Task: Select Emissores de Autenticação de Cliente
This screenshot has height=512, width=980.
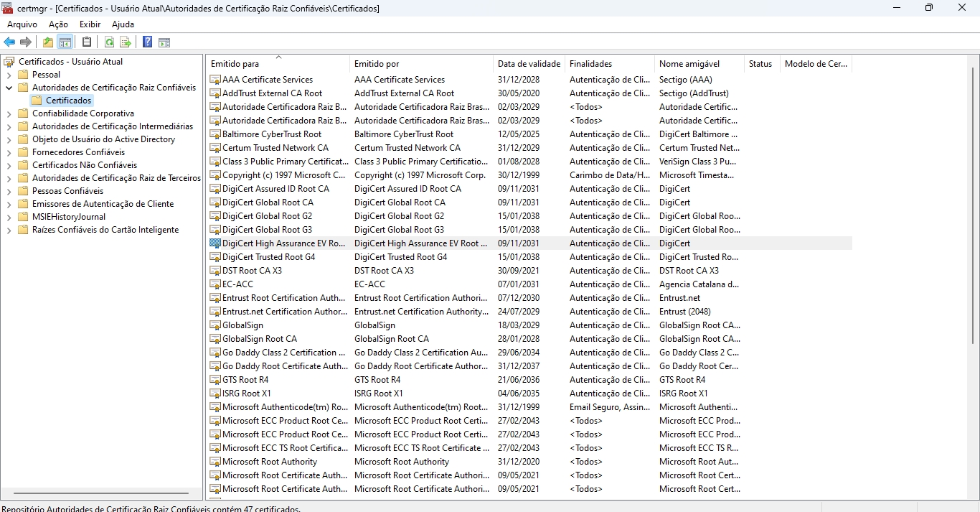Action: (x=103, y=204)
